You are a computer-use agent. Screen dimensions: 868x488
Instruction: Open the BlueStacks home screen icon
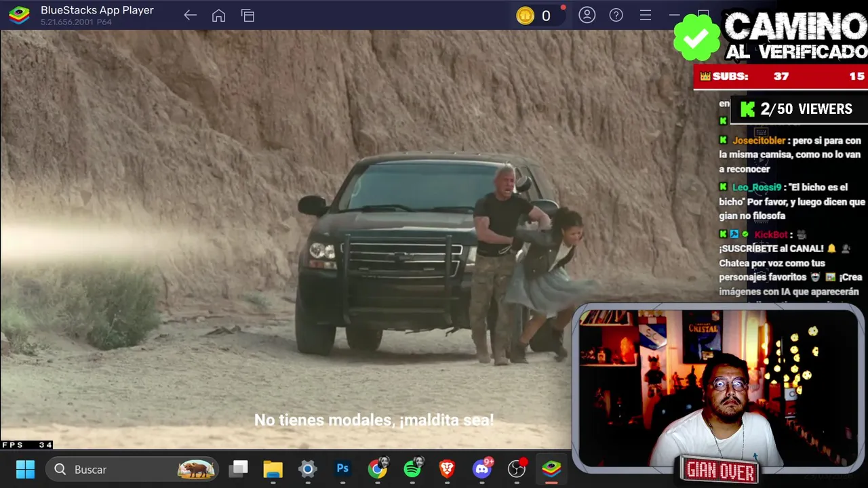pos(218,15)
